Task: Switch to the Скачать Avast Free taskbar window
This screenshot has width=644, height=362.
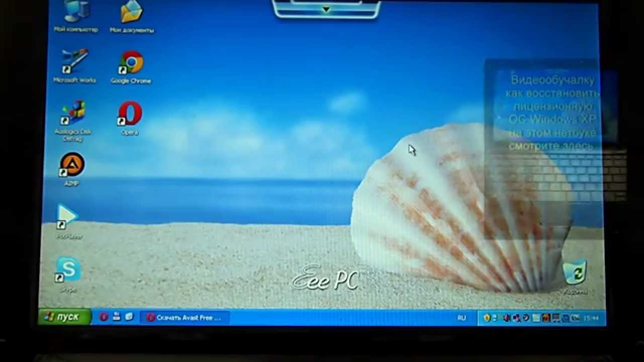Action: [x=185, y=317]
